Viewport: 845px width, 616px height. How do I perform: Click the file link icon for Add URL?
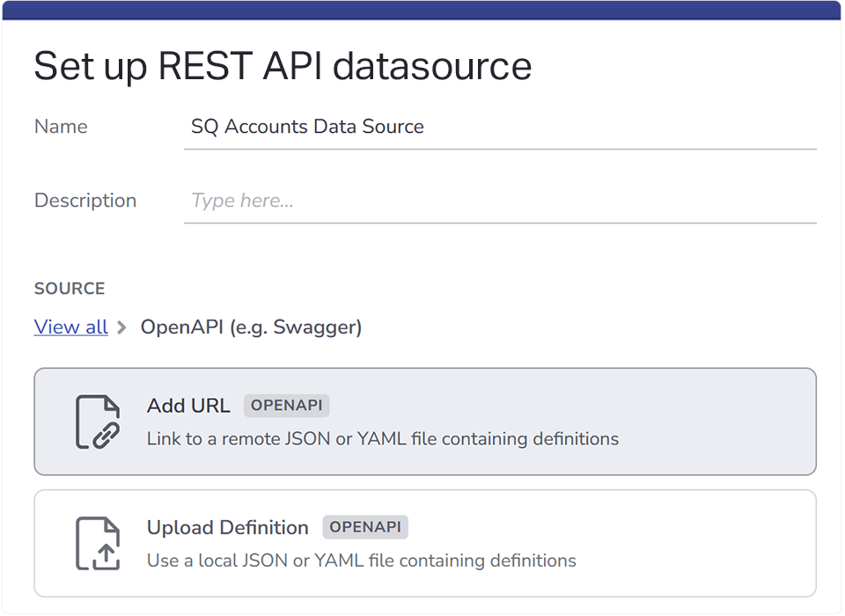point(98,422)
